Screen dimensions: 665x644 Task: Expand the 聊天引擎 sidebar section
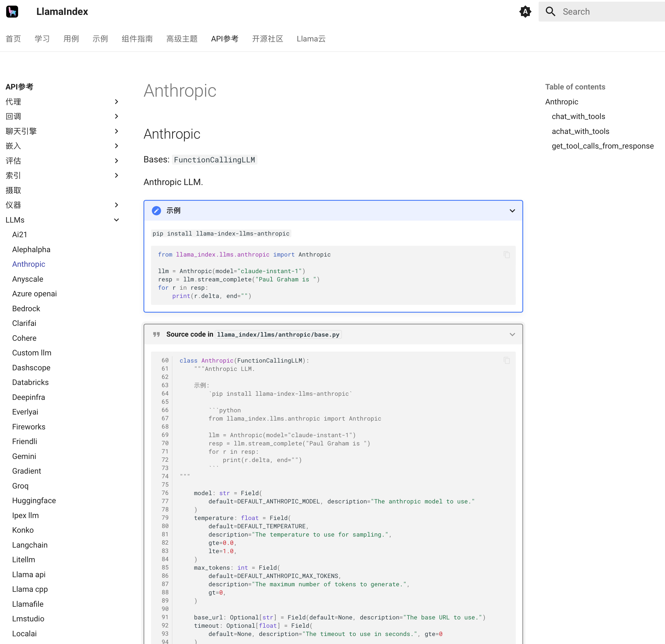coord(116,131)
